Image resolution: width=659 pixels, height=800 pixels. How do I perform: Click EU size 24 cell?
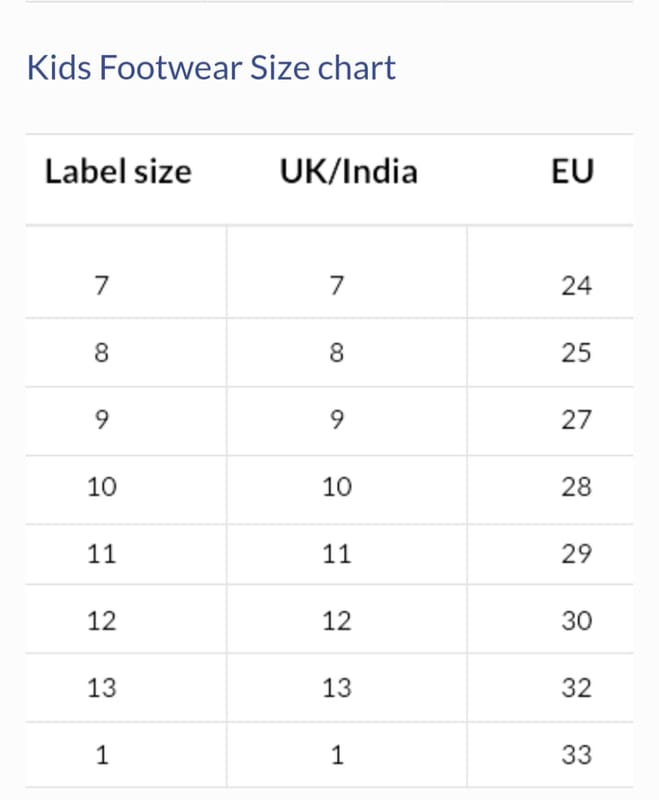[576, 286]
